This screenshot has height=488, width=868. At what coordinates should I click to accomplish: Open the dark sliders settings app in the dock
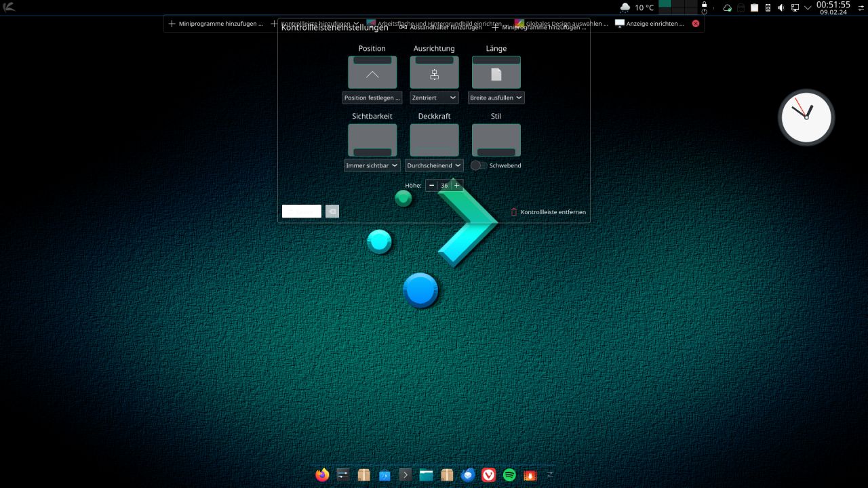click(343, 474)
